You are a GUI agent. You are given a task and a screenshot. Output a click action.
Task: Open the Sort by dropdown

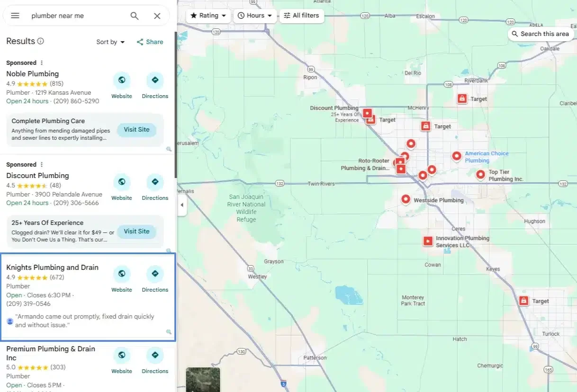click(110, 42)
